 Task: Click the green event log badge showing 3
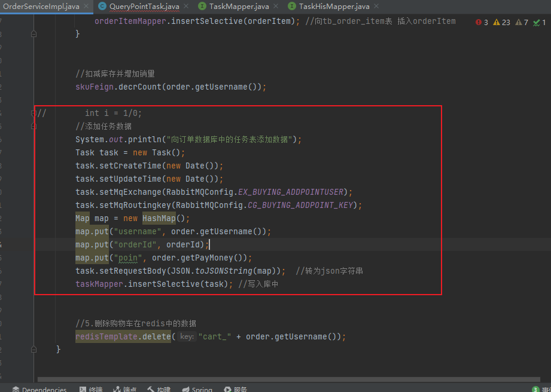535,389
